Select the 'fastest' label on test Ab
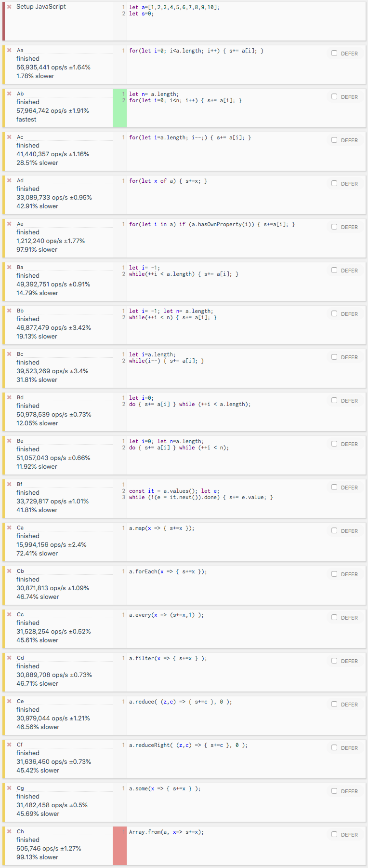 [x=26, y=120]
